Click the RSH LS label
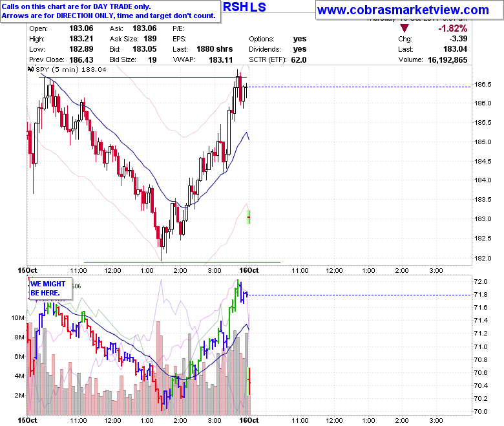The width and height of the screenshot is (504, 426). pyautogui.click(x=244, y=7)
